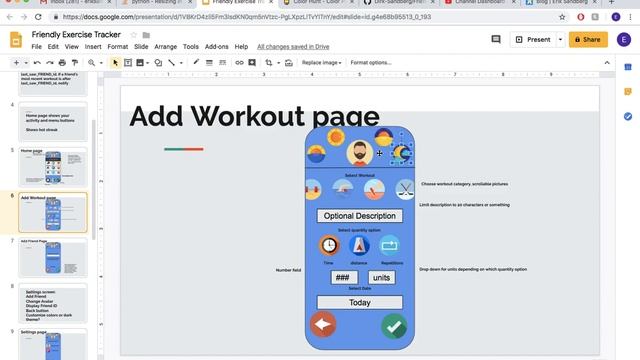Select slide 7 Add Friend Page thumbnail
Image resolution: width=640 pixels, height=360 pixels.
[x=53, y=258]
